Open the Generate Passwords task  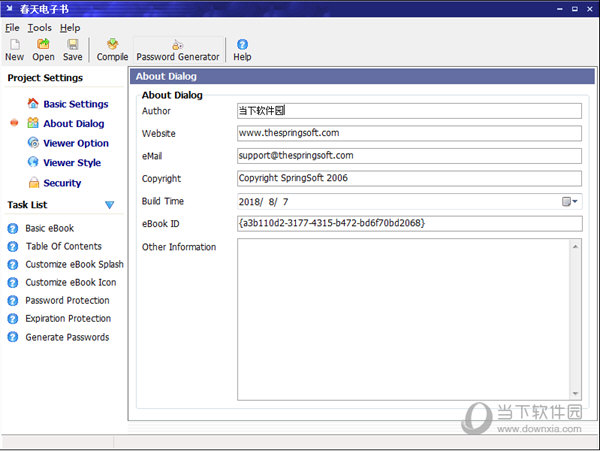67,337
